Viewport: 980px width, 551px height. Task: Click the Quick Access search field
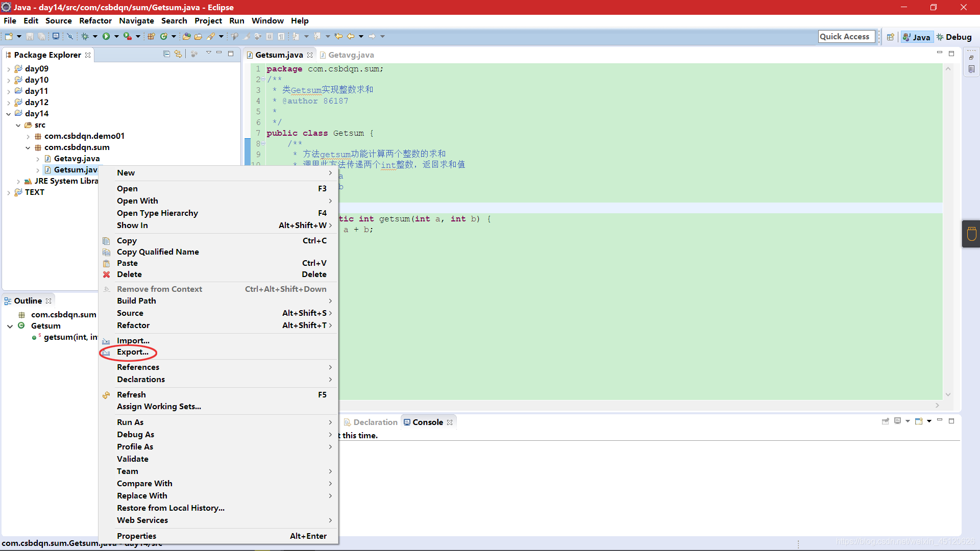point(846,36)
